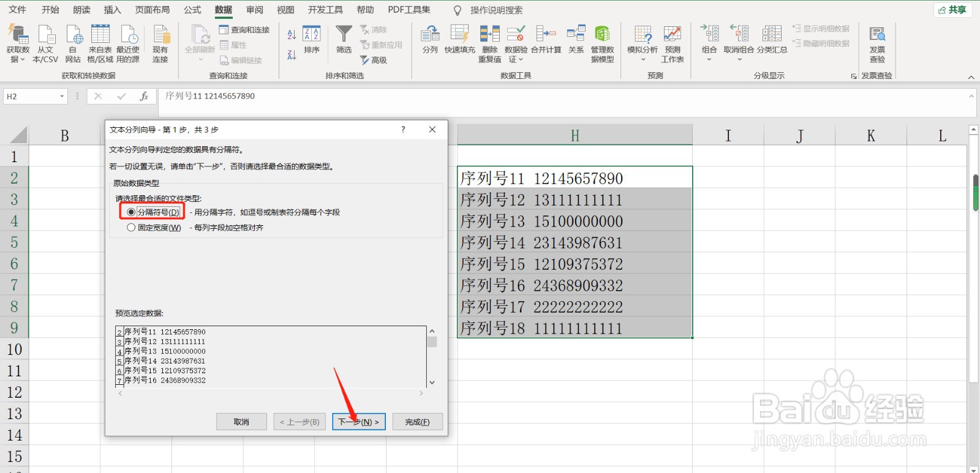Switch to the Insert (插入) tab

113,10
